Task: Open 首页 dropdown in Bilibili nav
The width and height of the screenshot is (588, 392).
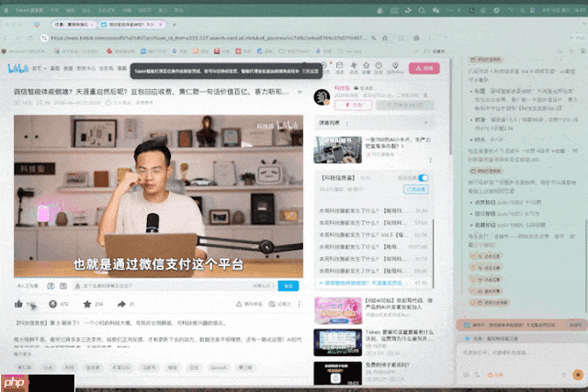Action: coord(39,68)
